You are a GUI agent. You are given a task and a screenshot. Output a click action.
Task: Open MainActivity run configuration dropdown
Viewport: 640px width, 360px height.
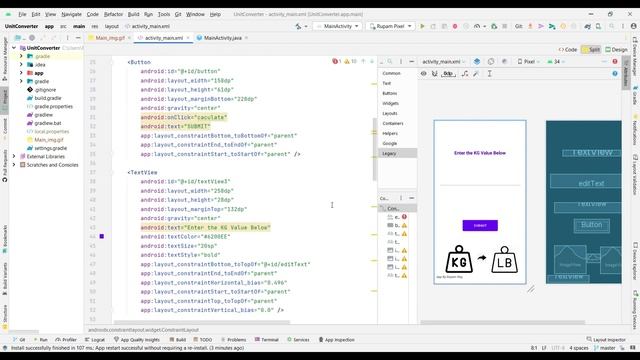(338, 26)
